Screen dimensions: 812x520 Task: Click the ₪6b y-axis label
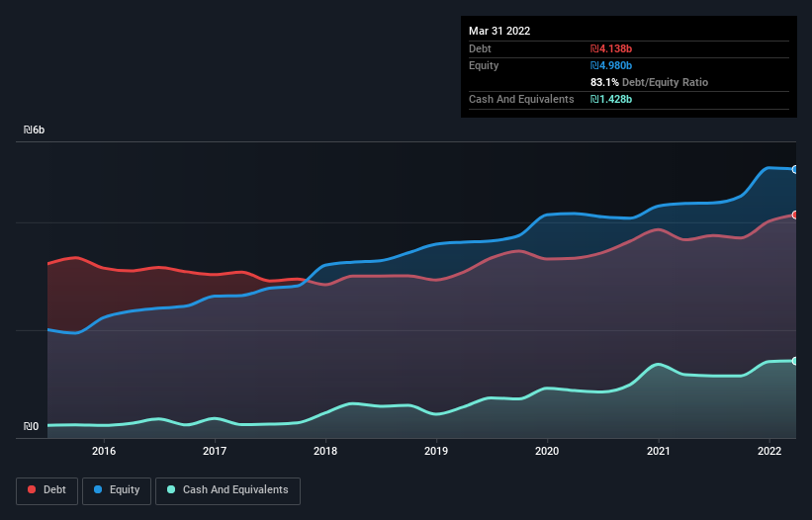(x=35, y=130)
